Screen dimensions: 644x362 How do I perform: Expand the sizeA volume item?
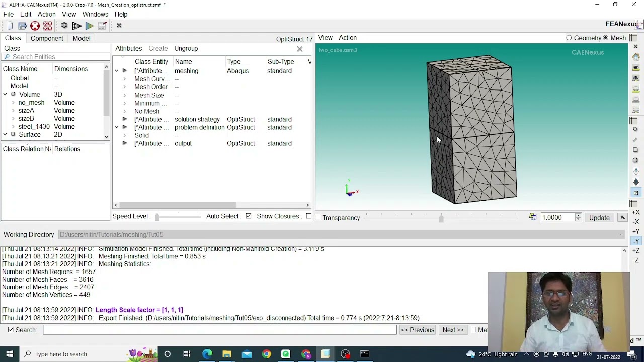13,111
